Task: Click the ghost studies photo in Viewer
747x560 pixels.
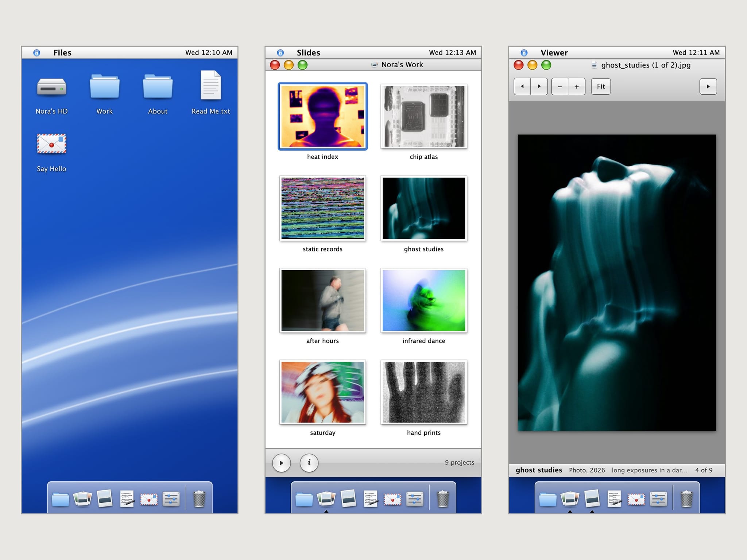Action: click(617, 283)
